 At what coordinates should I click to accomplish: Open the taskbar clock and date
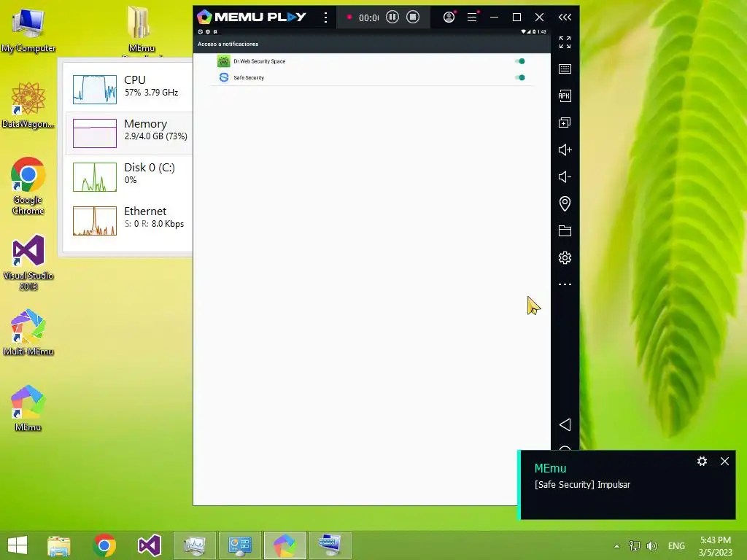715,546
